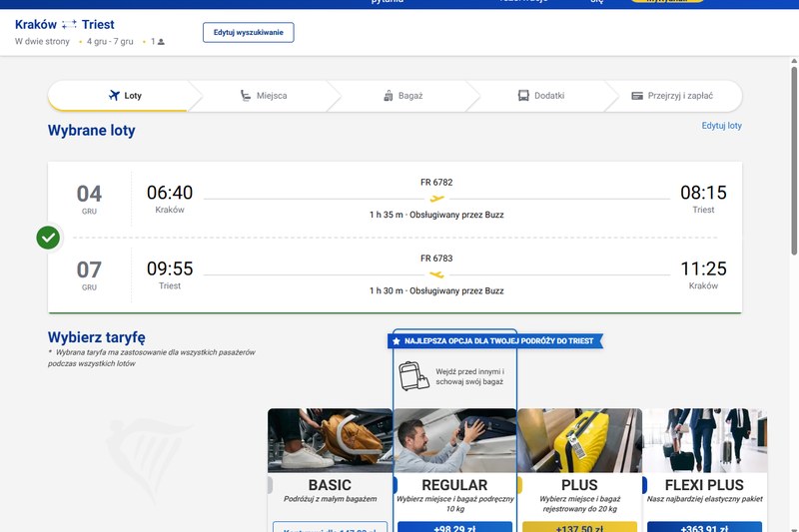Choose FLEXI PLUS fare for +363,91 zł

pyautogui.click(x=704, y=527)
